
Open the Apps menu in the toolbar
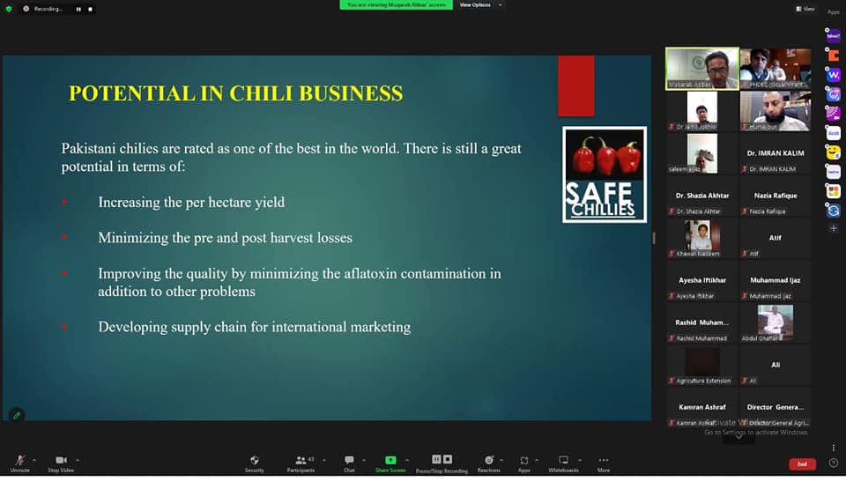click(523, 463)
